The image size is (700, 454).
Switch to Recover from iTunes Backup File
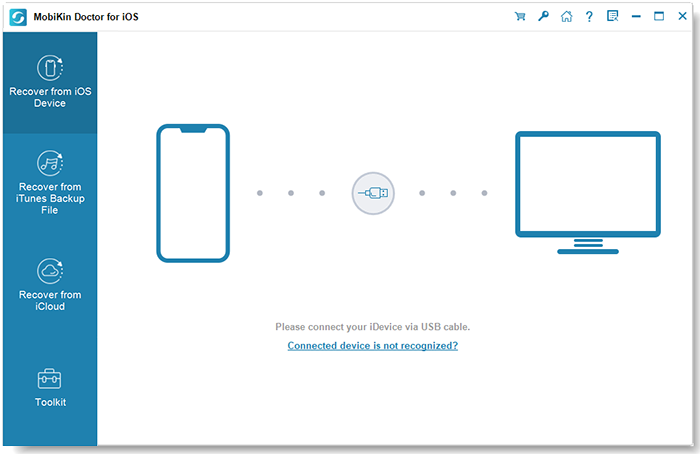click(50, 182)
